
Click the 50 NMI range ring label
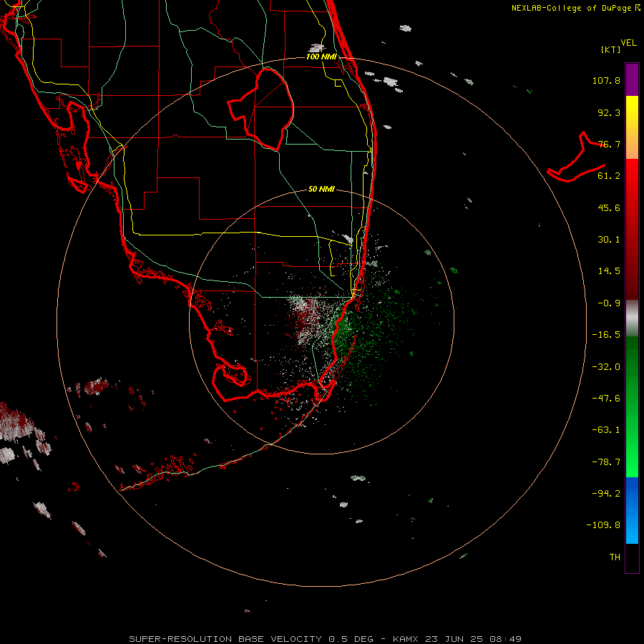[321, 190]
